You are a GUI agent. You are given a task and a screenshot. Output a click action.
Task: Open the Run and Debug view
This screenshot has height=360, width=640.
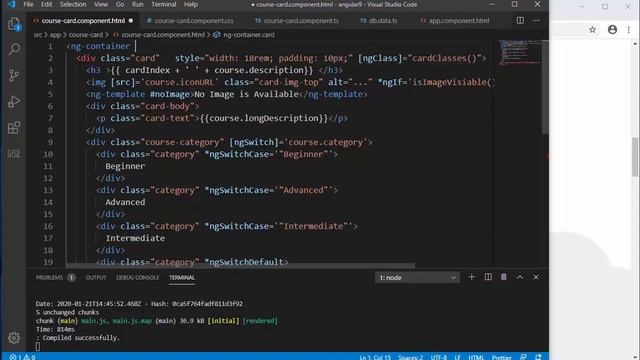point(14,101)
